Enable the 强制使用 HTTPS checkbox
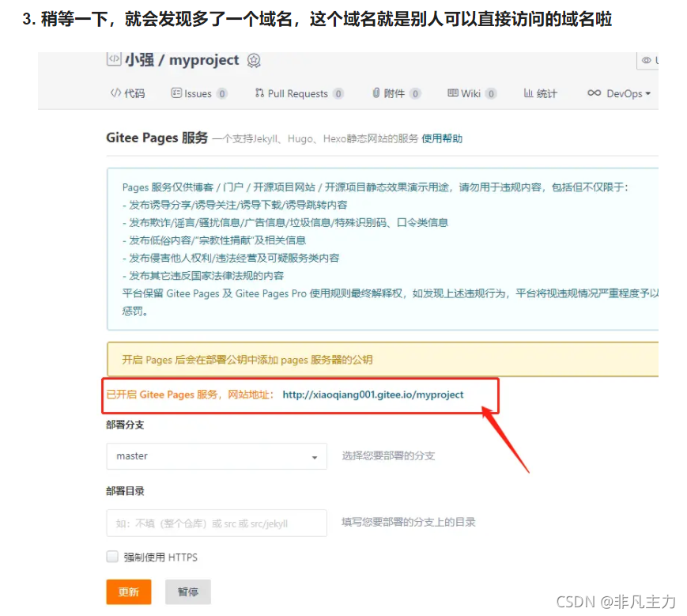Image resolution: width=687 pixels, height=616 pixels. pyautogui.click(x=112, y=557)
